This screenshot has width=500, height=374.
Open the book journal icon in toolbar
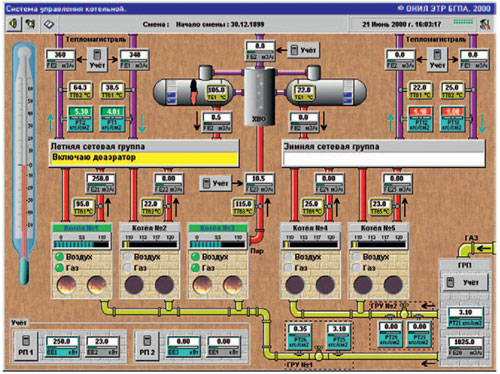pos(49,24)
